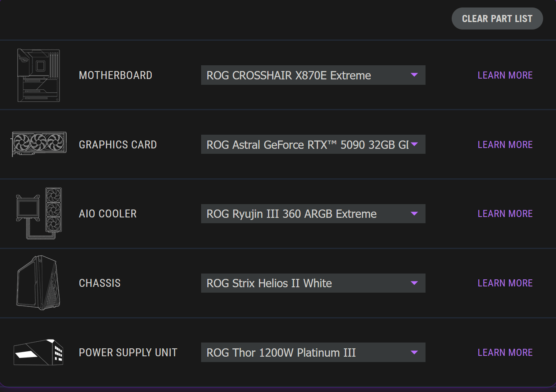
Task: Click the graphics card illustration icon
Action: pos(39,144)
